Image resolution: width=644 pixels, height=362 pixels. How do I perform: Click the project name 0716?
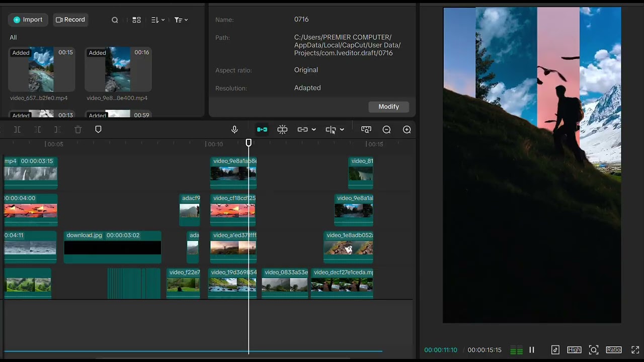point(301,19)
